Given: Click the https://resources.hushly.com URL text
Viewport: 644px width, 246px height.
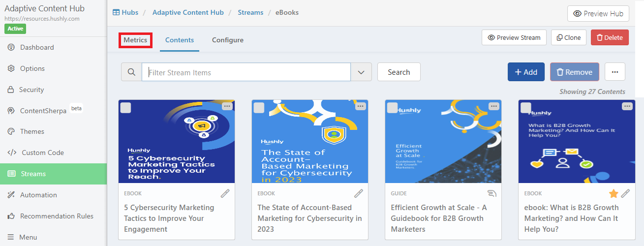Looking at the screenshot, I should [42, 19].
